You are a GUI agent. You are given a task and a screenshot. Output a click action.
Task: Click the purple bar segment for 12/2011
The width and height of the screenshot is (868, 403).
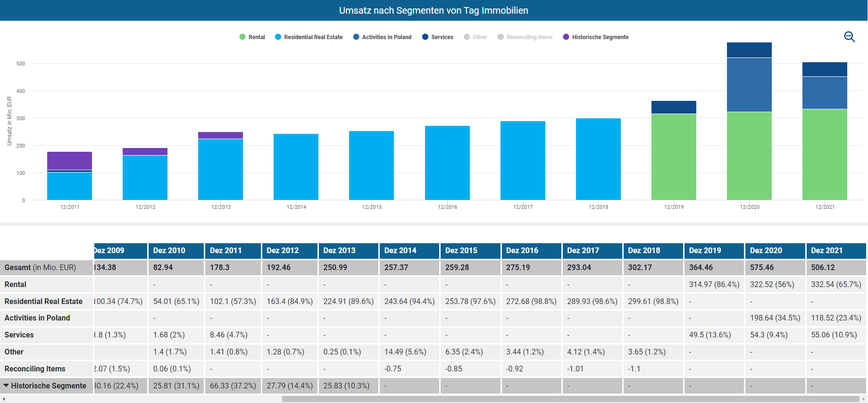pyautogui.click(x=69, y=160)
